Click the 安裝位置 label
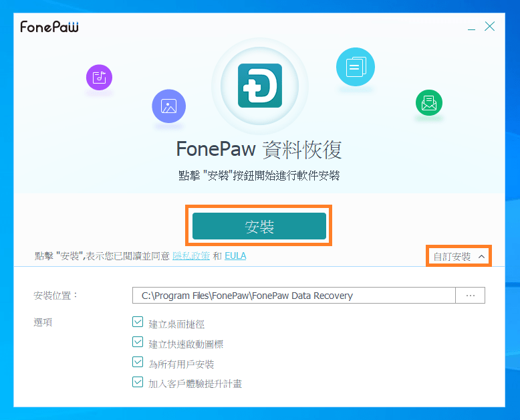520x420 pixels. (x=55, y=295)
